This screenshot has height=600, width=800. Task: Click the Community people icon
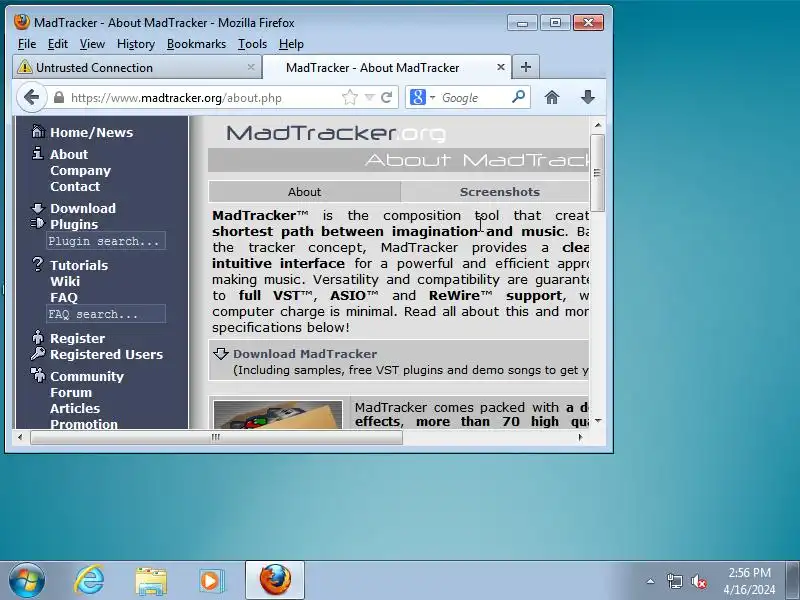tap(38, 374)
